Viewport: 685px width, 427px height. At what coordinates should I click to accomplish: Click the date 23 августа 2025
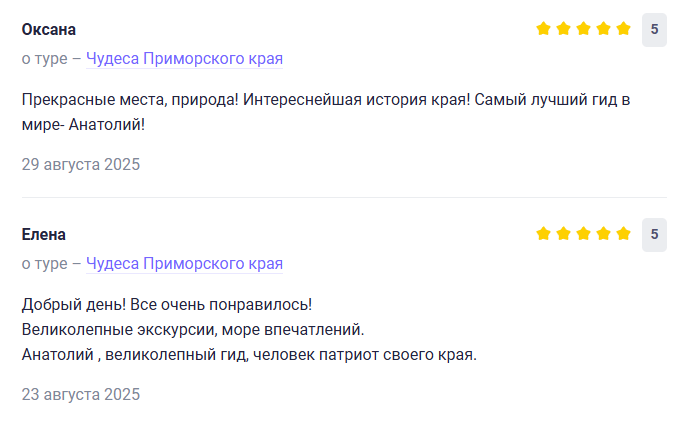click(x=81, y=394)
